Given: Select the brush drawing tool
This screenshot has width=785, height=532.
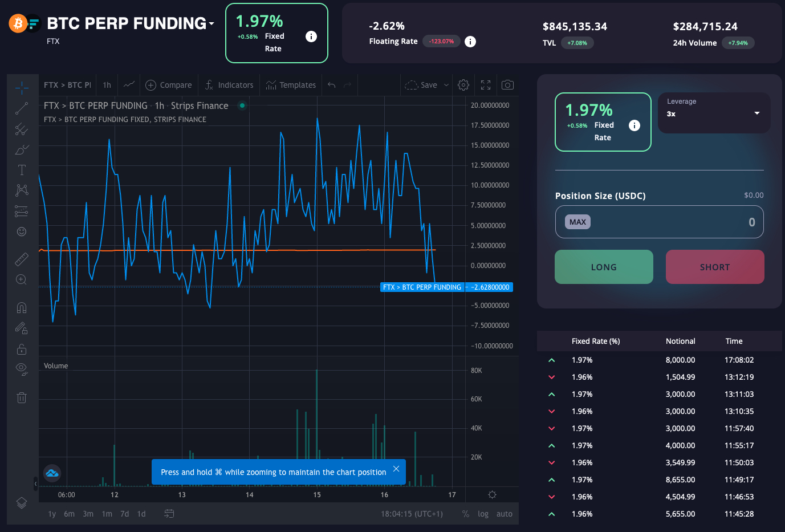Looking at the screenshot, I should (x=22, y=150).
